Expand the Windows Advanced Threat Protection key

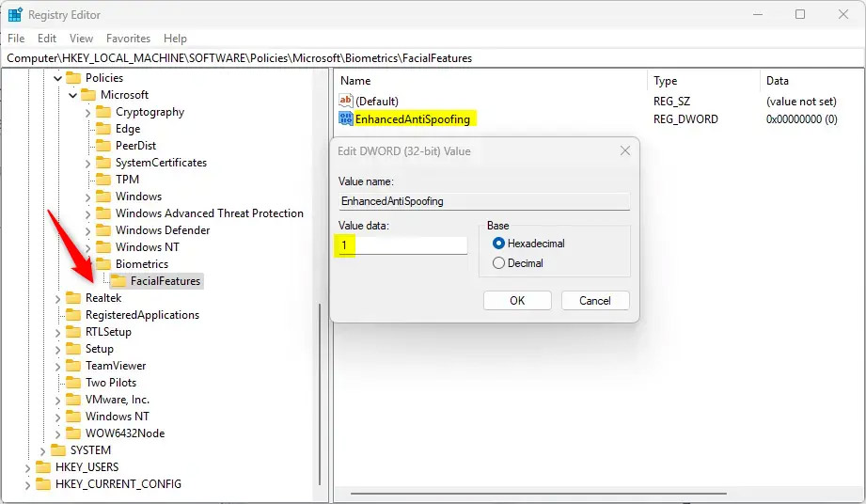pos(87,213)
